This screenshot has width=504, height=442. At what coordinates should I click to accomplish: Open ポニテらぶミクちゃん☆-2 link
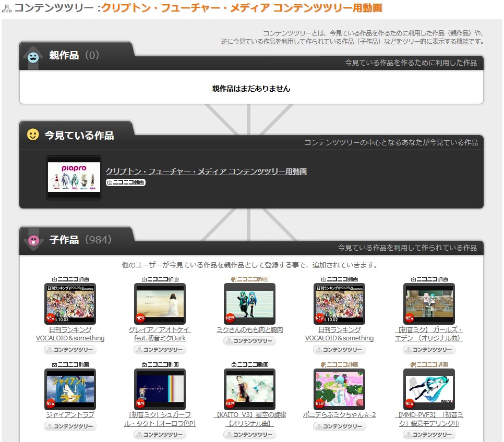pos(339,415)
